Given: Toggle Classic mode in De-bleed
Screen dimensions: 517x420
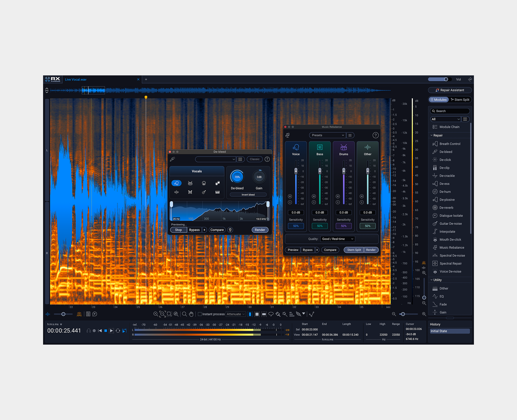Looking at the screenshot, I should coord(255,159).
